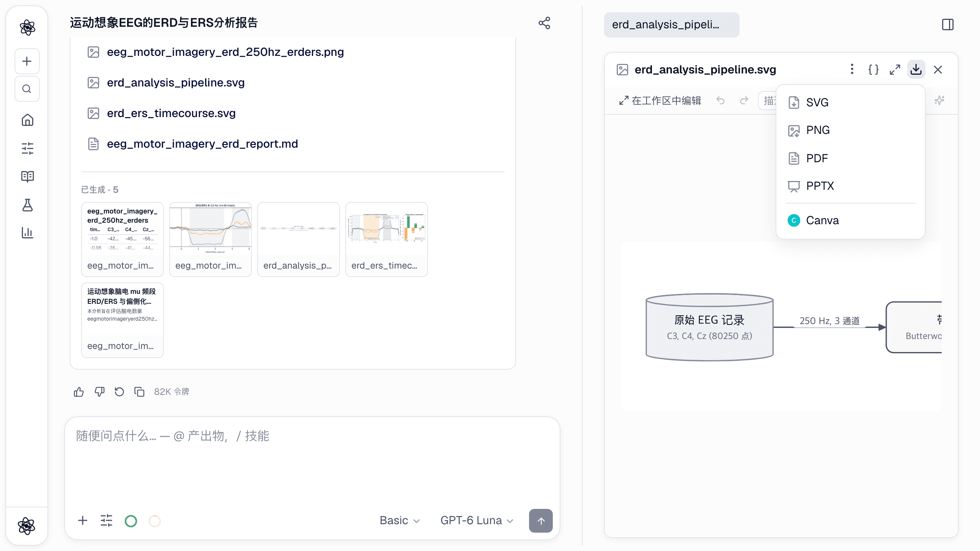Copy the response with copy icon

[139, 392]
